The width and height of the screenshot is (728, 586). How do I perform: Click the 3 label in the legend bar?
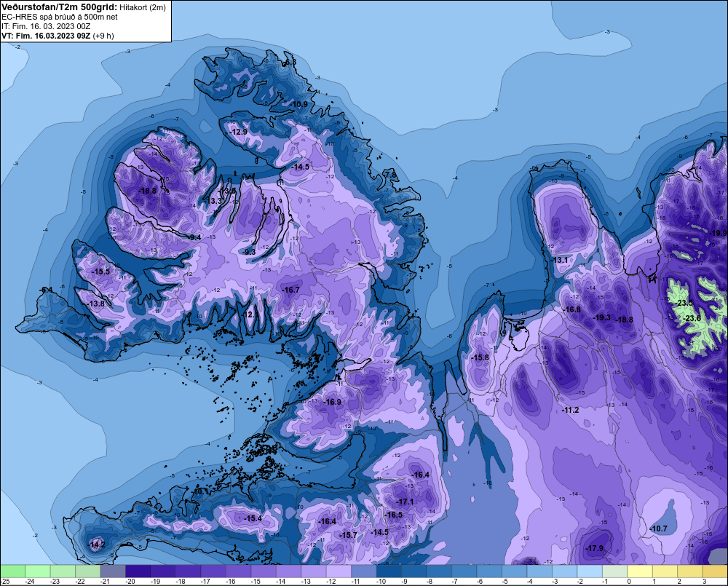click(704, 582)
